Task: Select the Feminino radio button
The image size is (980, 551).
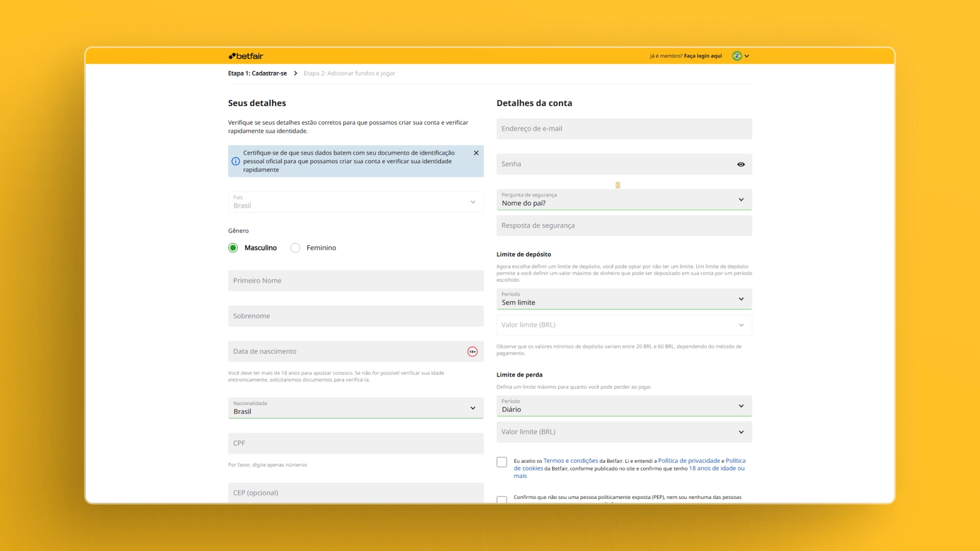Action: (x=295, y=248)
